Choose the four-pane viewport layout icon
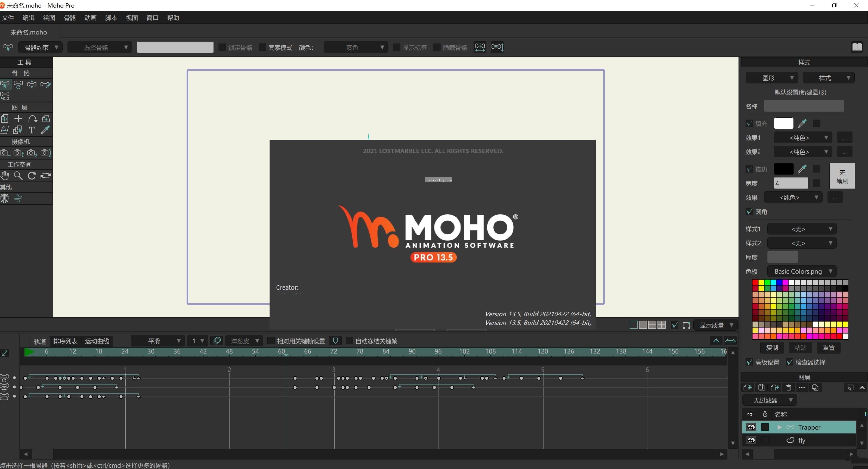 [662, 325]
